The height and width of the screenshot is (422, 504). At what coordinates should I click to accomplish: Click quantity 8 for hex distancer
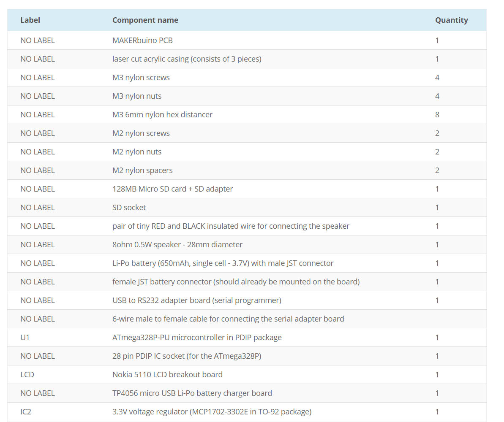(437, 115)
